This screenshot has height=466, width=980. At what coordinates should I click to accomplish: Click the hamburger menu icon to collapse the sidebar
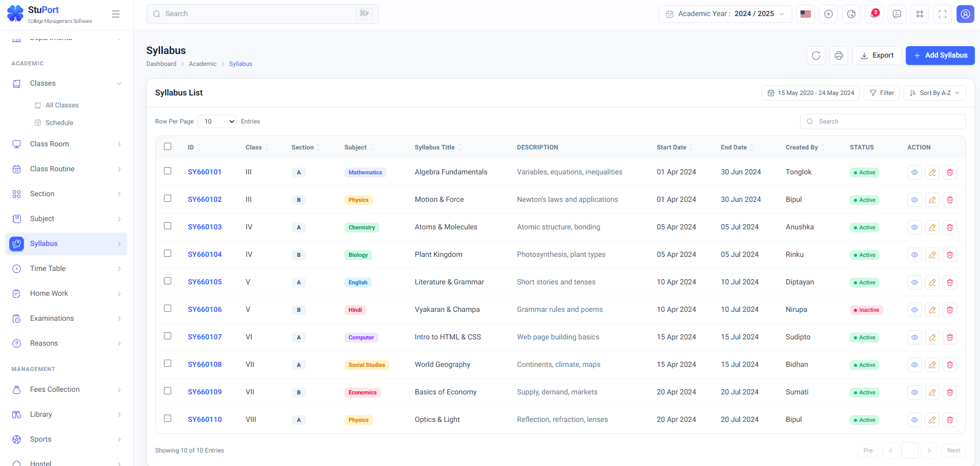116,14
